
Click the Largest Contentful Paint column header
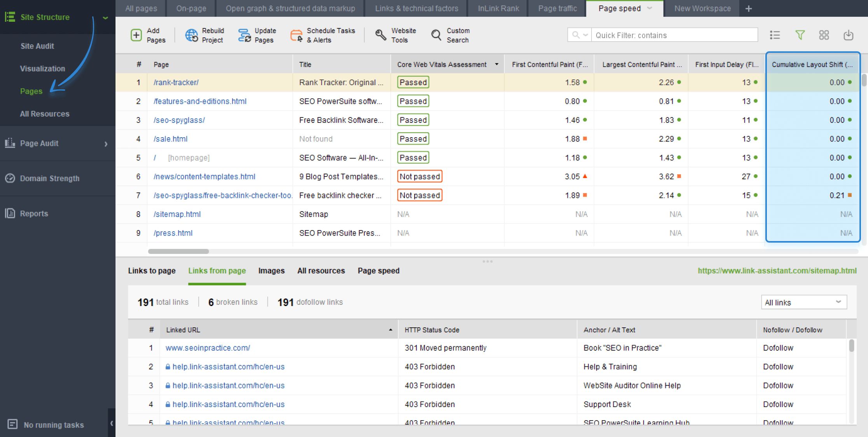tap(641, 65)
